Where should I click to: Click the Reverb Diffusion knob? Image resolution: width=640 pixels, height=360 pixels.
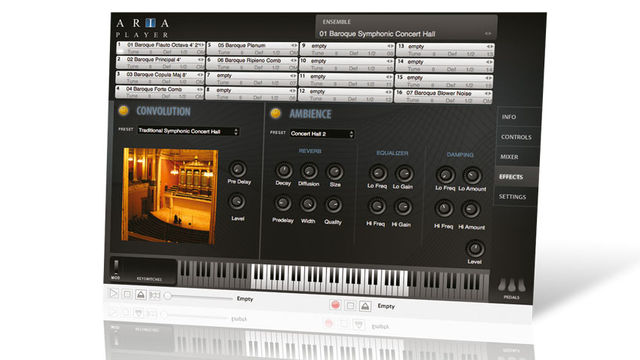click(x=309, y=171)
